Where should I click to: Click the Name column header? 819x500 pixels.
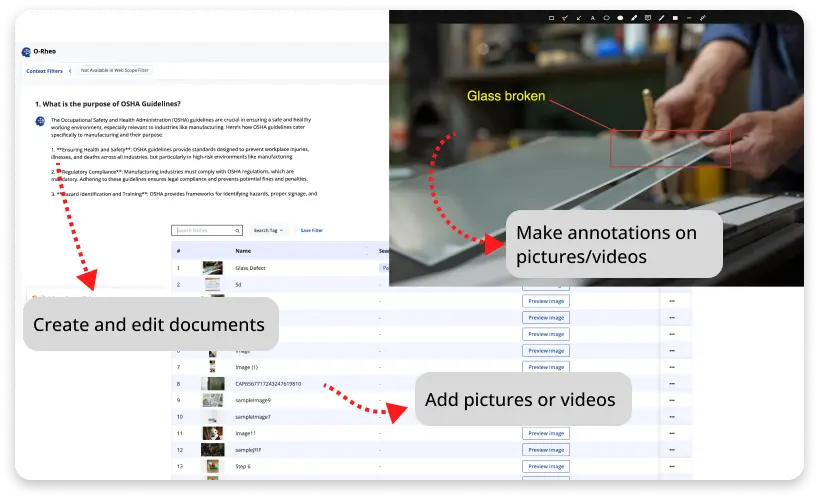tap(243, 251)
